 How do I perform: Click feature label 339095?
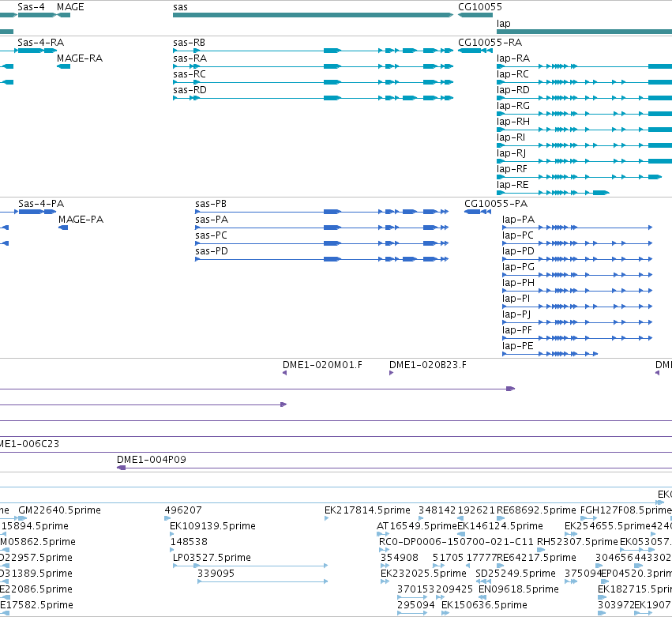point(216,574)
